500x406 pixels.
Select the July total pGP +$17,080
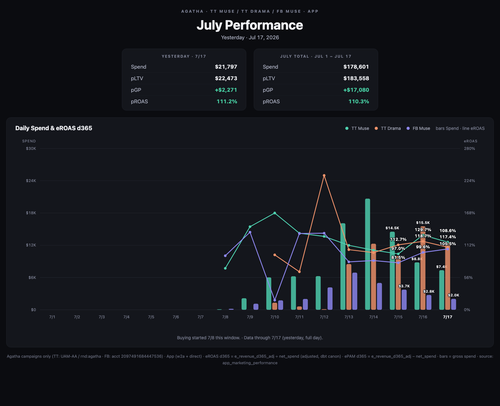[356, 90]
